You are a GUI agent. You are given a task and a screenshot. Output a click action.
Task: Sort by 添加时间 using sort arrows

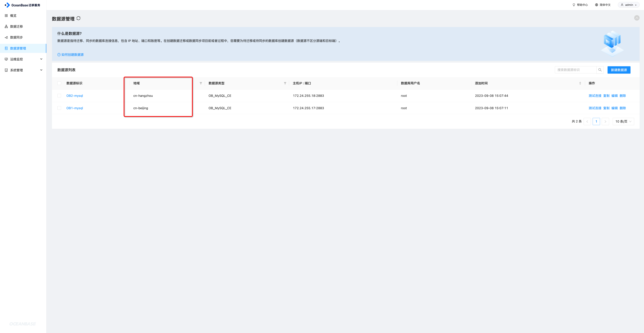(x=580, y=83)
